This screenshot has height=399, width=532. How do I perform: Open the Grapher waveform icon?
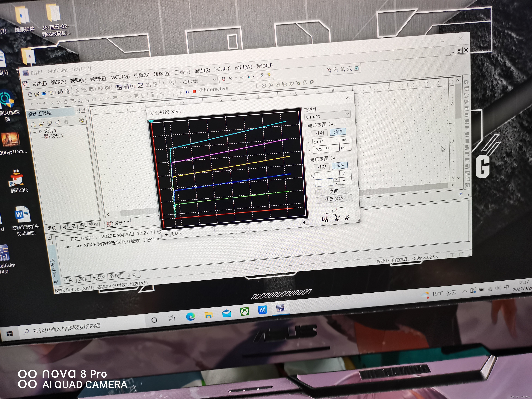(141, 85)
